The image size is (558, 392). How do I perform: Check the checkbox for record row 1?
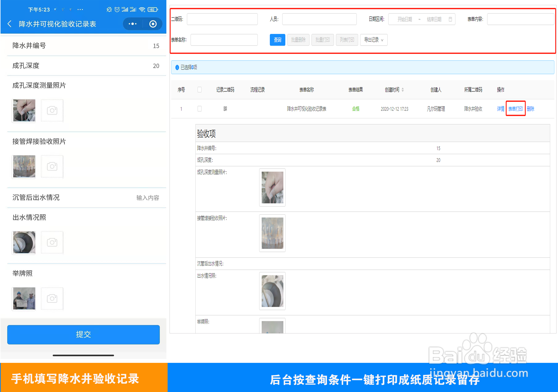(x=200, y=109)
